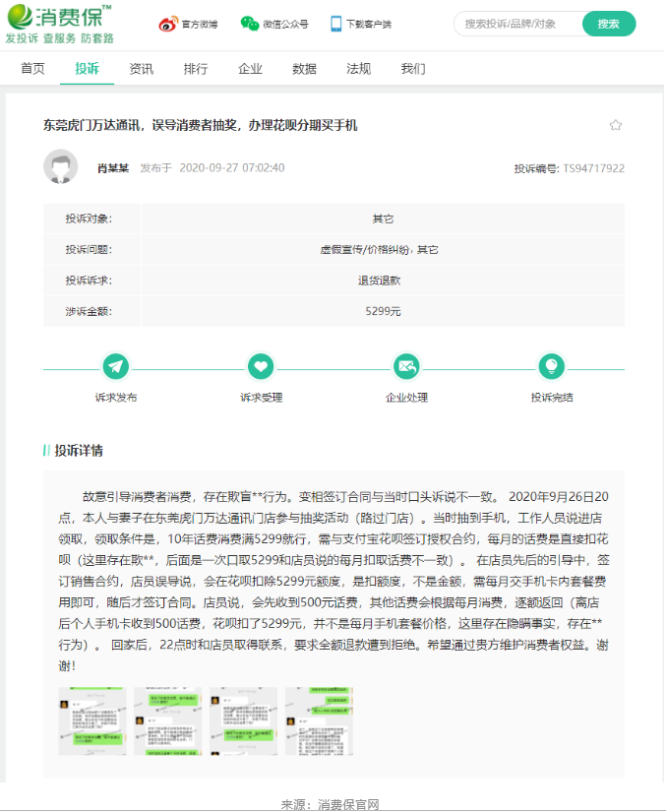The height and width of the screenshot is (812, 666).
Task: Click the 诉求受理 heart icon
Action: [x=261, y=367]
